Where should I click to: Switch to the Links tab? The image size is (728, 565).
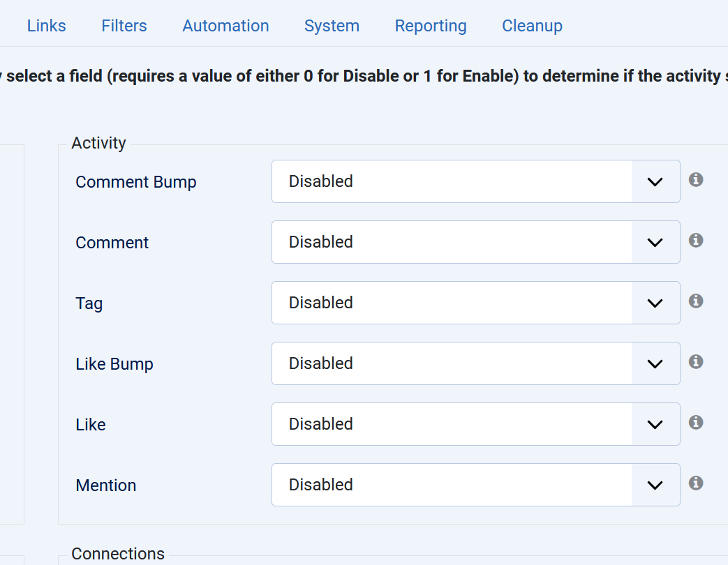coord(47,26)
